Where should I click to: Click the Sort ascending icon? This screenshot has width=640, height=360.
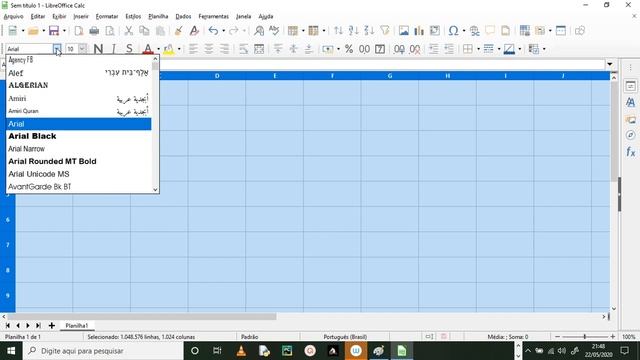point(353,31)
